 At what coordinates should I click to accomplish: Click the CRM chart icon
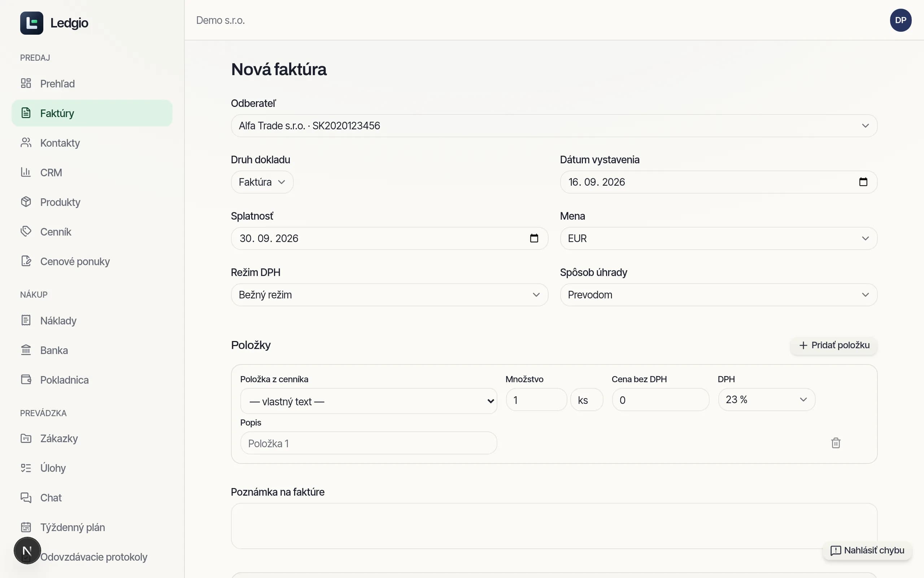[26, 172]
